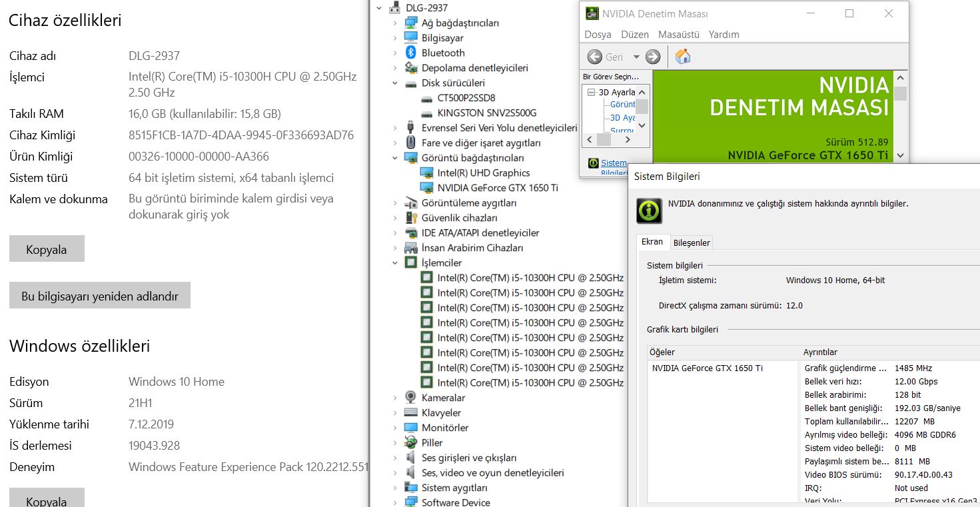980x507 pixels.
Task: Open the NVIDIA home page house icon
Action: click(683, 57)
